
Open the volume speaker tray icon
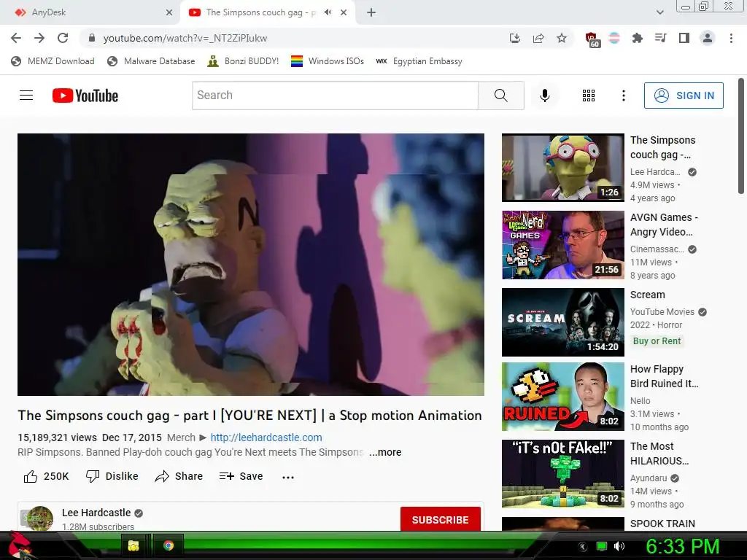(619, 546)
